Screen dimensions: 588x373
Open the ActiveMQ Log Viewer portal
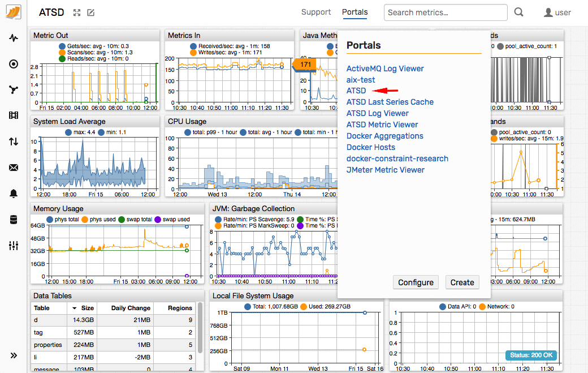click(x=385, y=68)
